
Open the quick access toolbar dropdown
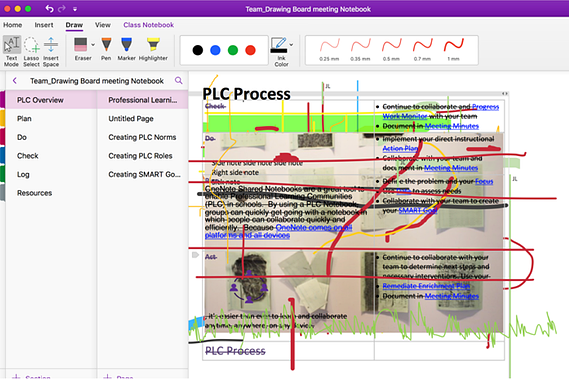[75, 9]
